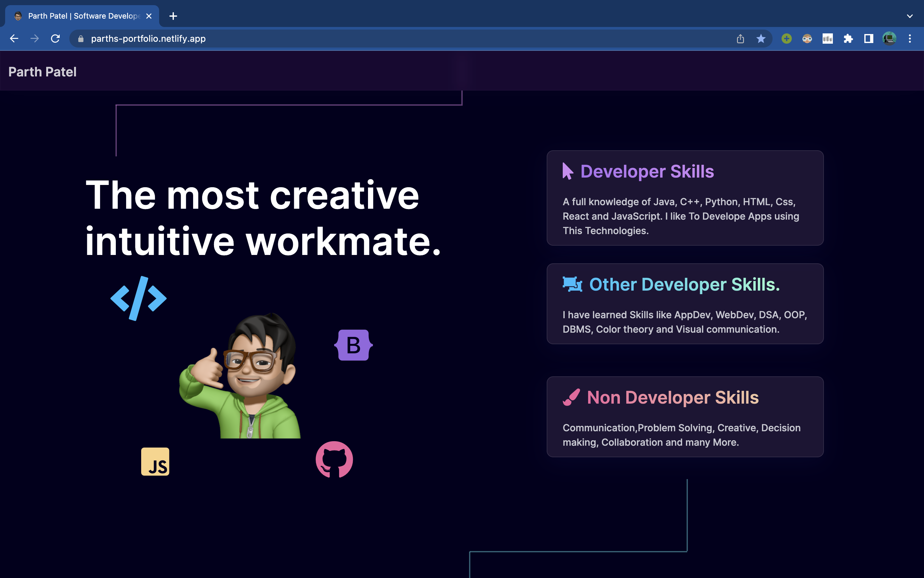This screenshot has width=924, height=578.
Task: Click the browser back arrow
Action: pyautogui.click(x=14, y=39)
